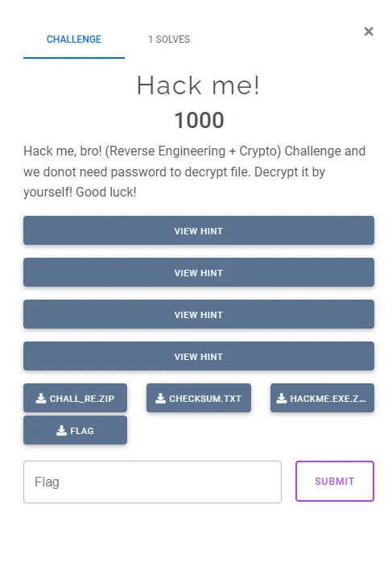392x571 pixels.
Task: Click the download icon beside FLAG
Action: point(61,430)
